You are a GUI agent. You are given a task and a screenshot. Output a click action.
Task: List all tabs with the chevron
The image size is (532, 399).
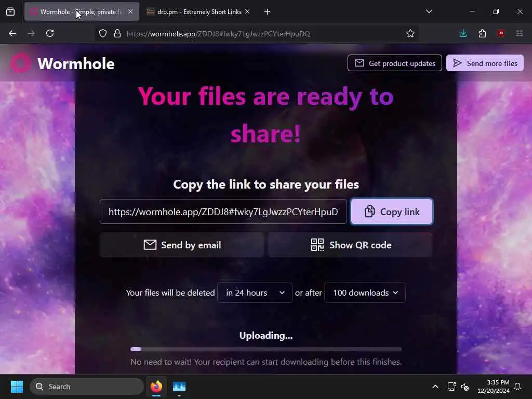pyautogui.click(x=429, y=11)
